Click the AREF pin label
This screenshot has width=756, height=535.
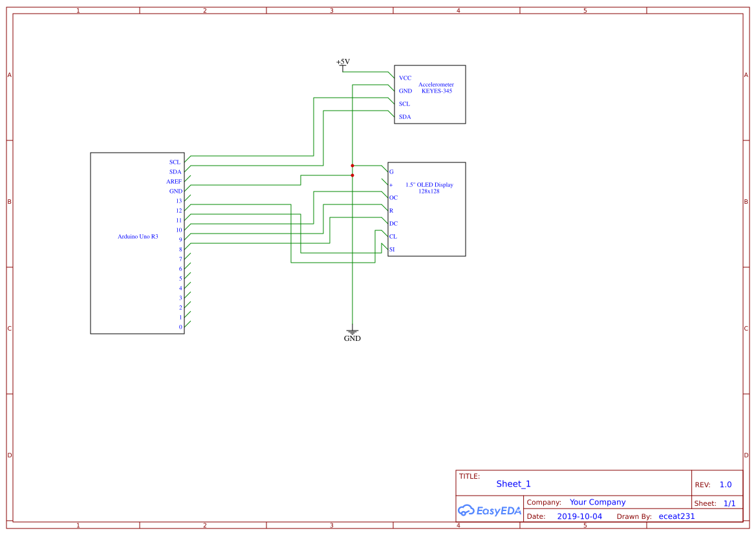[173, 181]
